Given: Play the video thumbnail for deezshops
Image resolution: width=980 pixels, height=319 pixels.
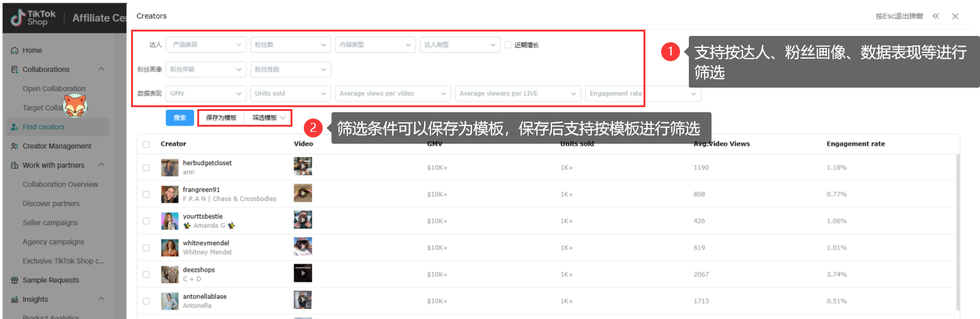Looking at the screenshot, I should pos(303,273).
